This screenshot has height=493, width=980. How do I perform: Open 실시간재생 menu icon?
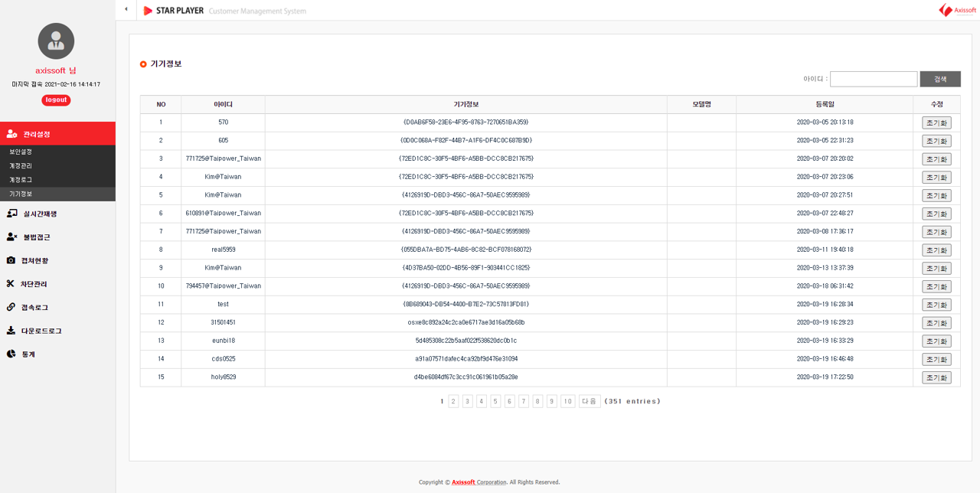[11, 214]
